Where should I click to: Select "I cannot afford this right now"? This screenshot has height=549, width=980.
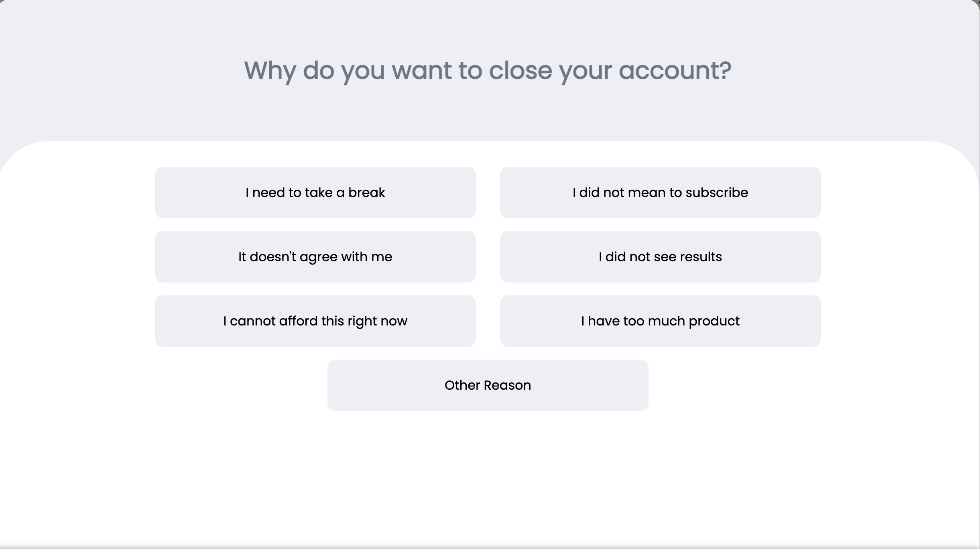click(x=315, y=321)
